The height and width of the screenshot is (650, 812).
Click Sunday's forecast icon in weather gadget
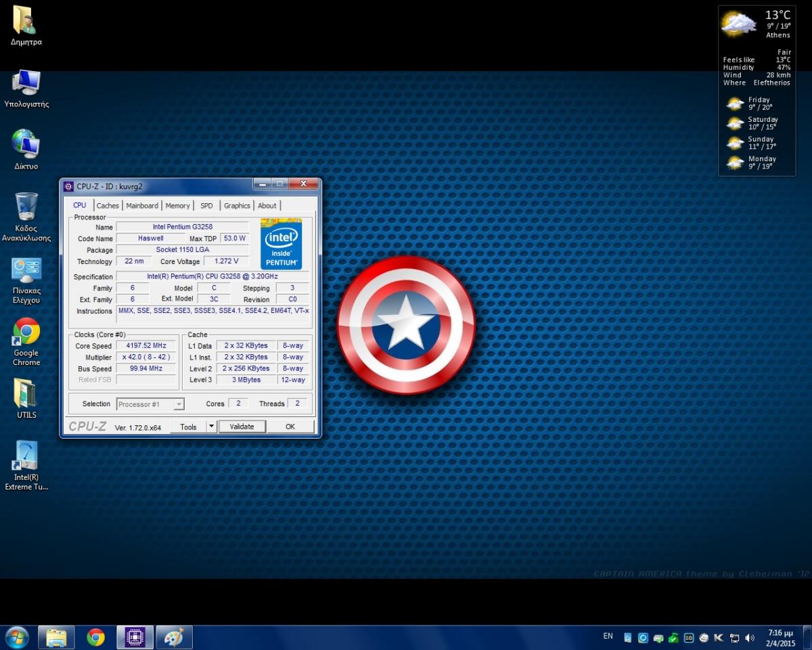tap(736, 143)
